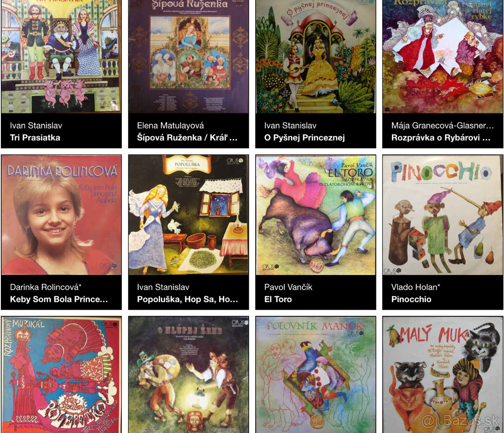Open artist Pavol Vančík link

tap(288, 287)
